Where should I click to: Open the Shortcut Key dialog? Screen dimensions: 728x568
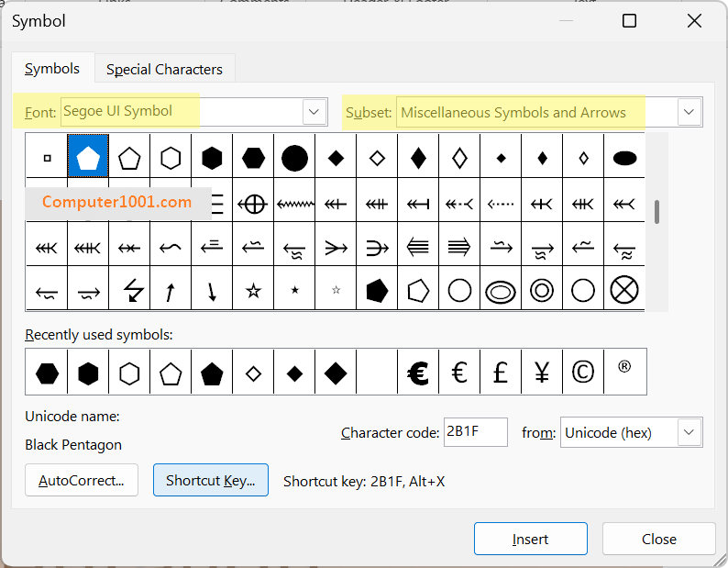(210, 480)
